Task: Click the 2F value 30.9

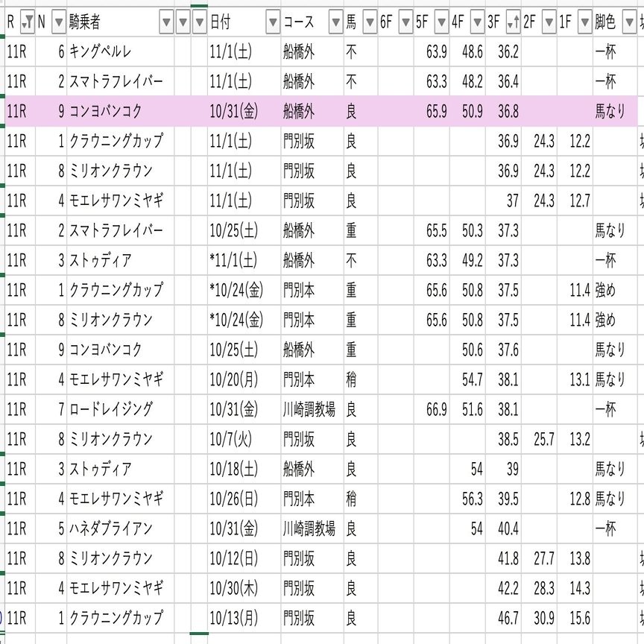Action: pos(544,618)
